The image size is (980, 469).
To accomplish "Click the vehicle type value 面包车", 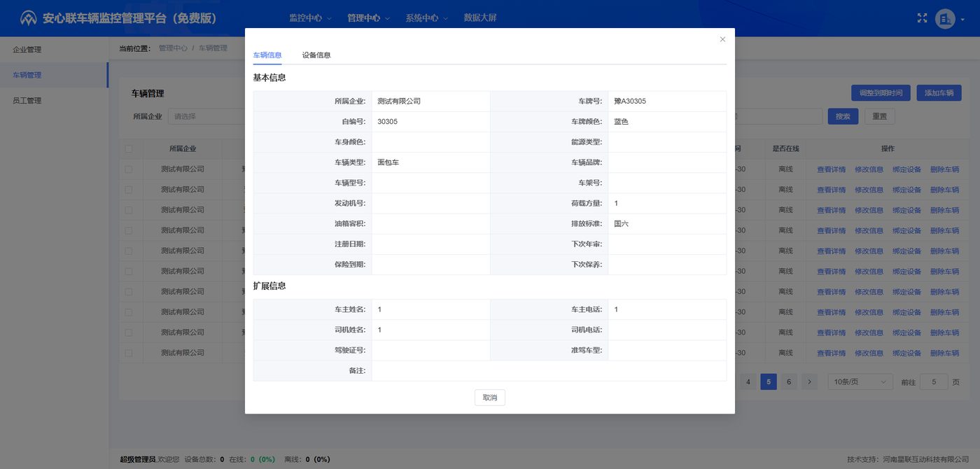I will (388, 162).
